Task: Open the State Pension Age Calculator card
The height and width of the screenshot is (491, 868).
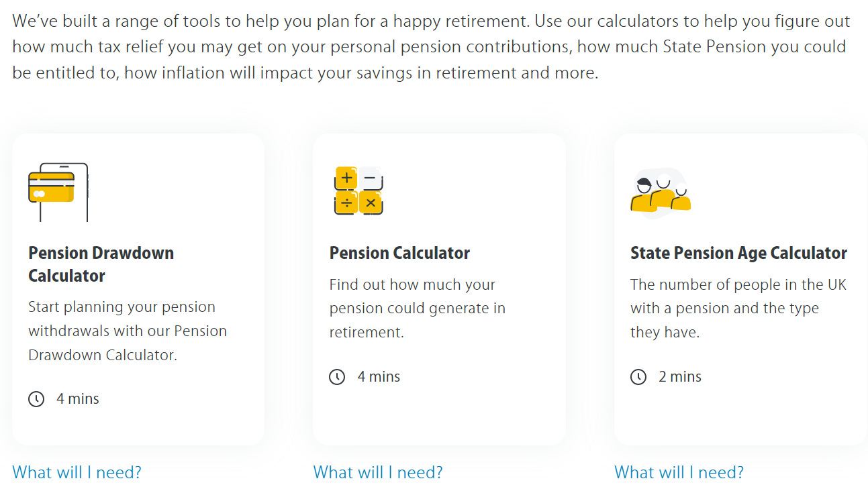Action: click(740, 288)
